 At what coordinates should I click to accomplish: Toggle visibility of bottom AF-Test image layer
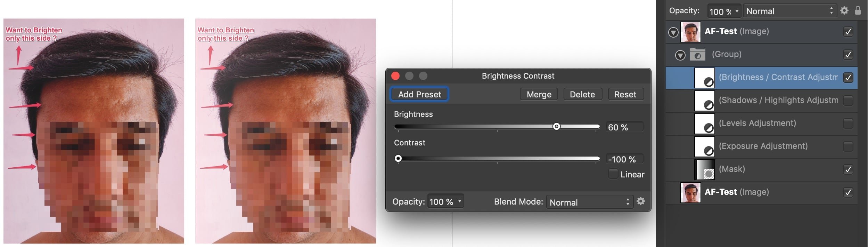pos(848,192)
